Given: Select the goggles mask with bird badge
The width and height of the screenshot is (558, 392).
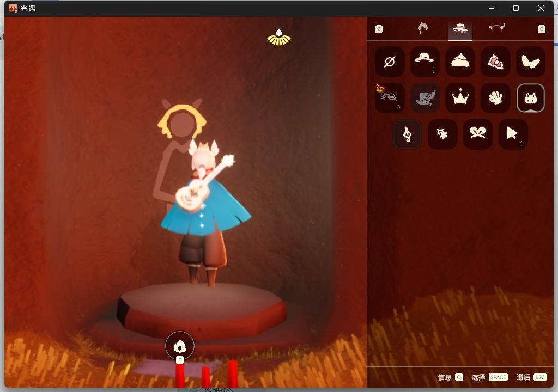Looking at the screenshot, I should click(389, 98).
